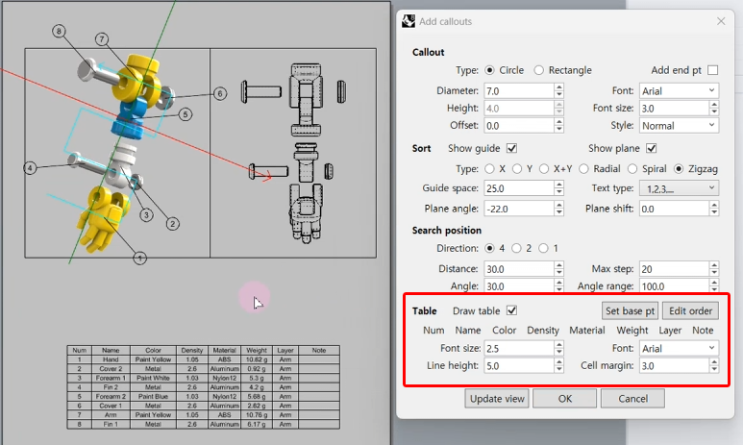
Task: Adjust the Guide space spinner arrows
Action: pyautogui.click(x=559, y=188)
